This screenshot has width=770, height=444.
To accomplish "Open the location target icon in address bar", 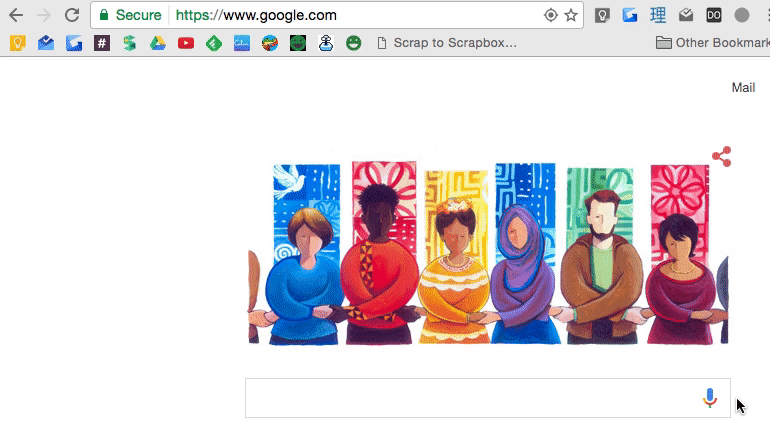I will pyautogui.click(x=550, y=15).
